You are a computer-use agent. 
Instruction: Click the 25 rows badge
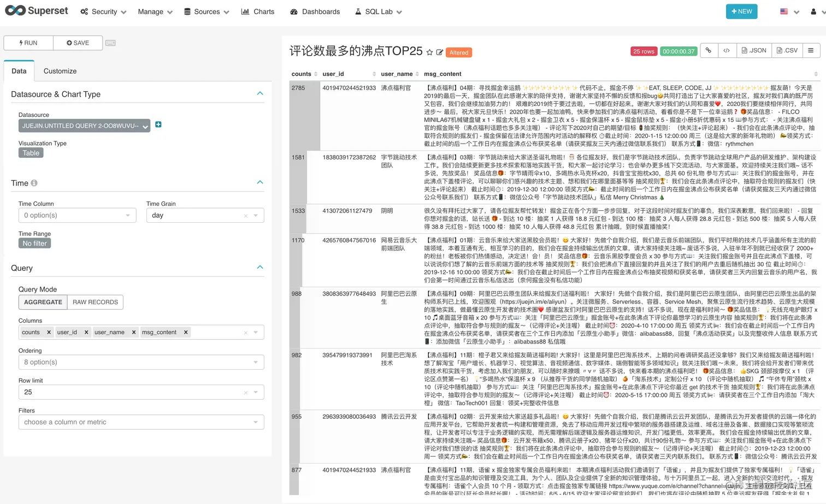pyautogui.click(x=644, y=51)
